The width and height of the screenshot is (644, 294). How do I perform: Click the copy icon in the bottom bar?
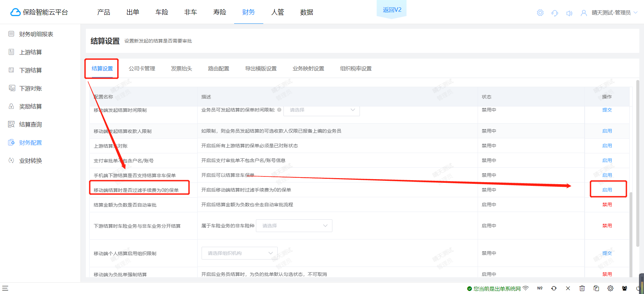(x=596, y=288)
